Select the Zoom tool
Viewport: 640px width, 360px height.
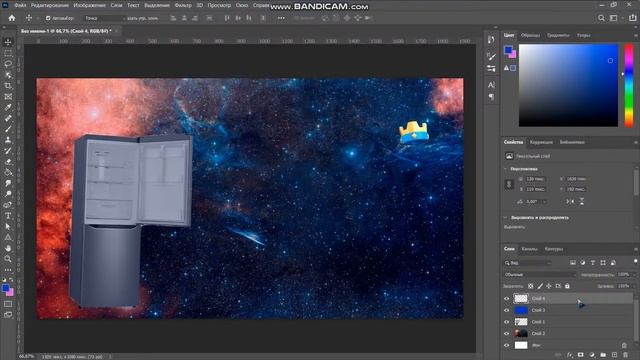8,259
